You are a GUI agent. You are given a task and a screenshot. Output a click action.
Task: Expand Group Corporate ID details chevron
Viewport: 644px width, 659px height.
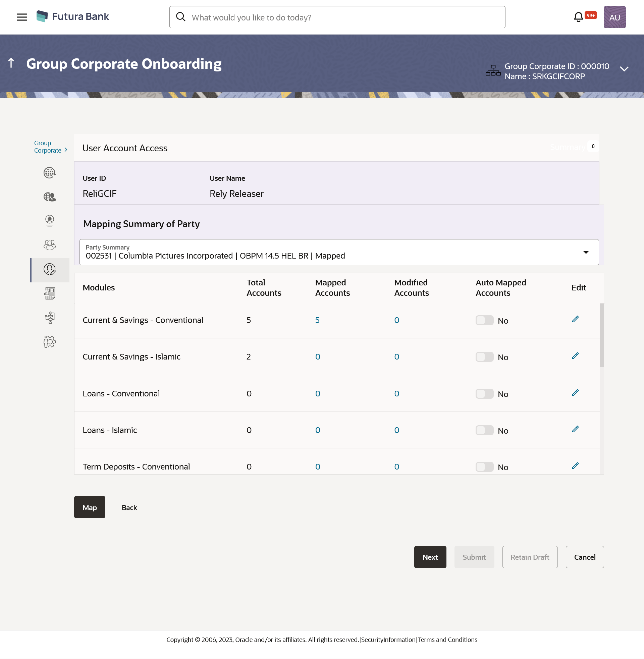(624, 69)
